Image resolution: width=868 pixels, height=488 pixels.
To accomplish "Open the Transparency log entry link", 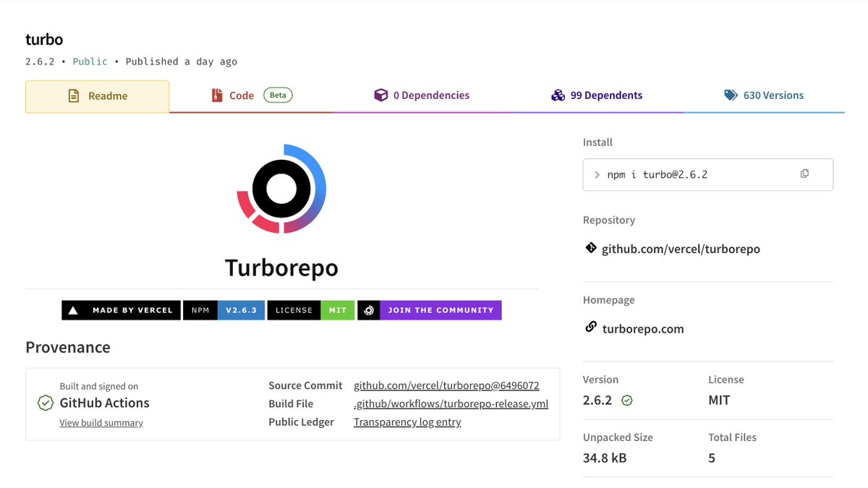I will coord(407,421).
